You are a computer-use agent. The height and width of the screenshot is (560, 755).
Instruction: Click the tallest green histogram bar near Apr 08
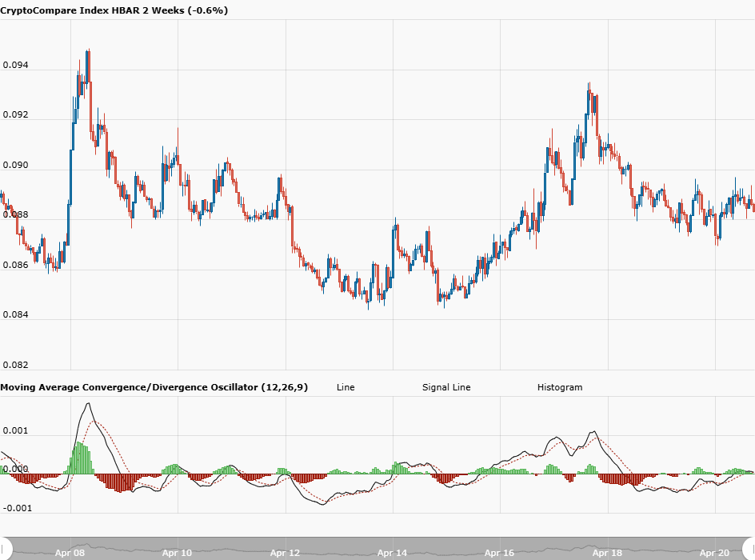79,458
